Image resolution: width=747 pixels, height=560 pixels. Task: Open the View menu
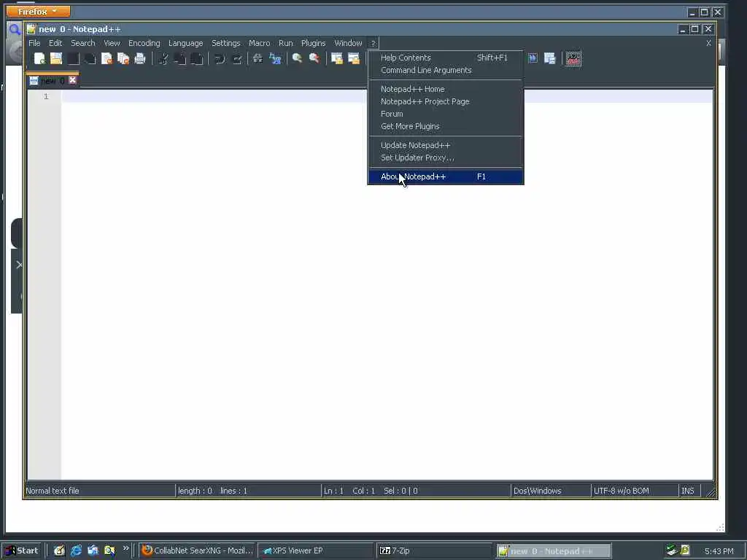[x=112, y=43]
